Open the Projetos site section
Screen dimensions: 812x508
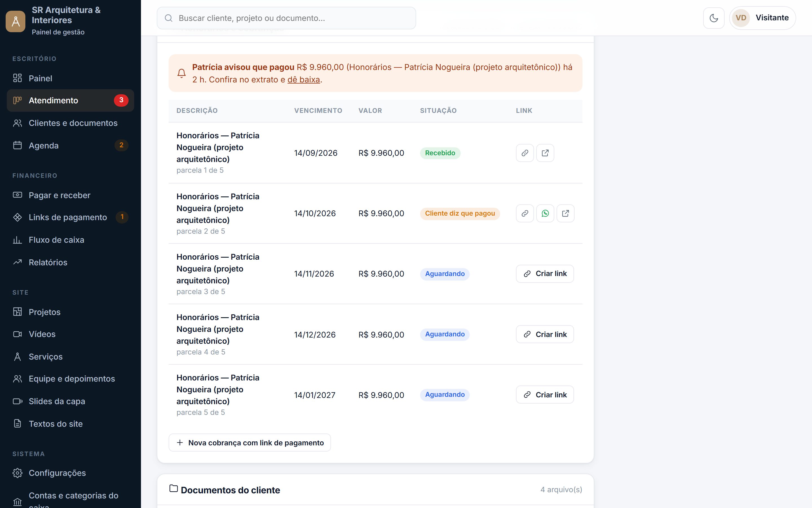pos(70,312)
